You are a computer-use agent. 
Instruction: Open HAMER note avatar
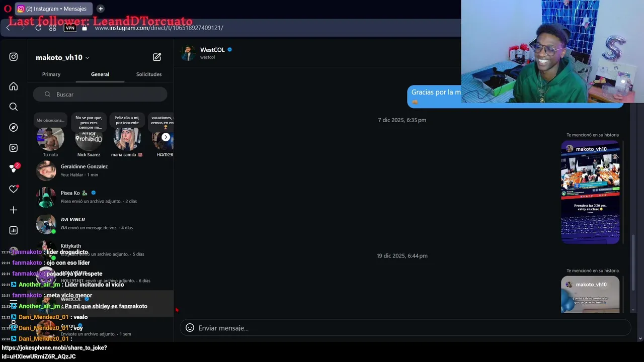[x=164, y=141]
